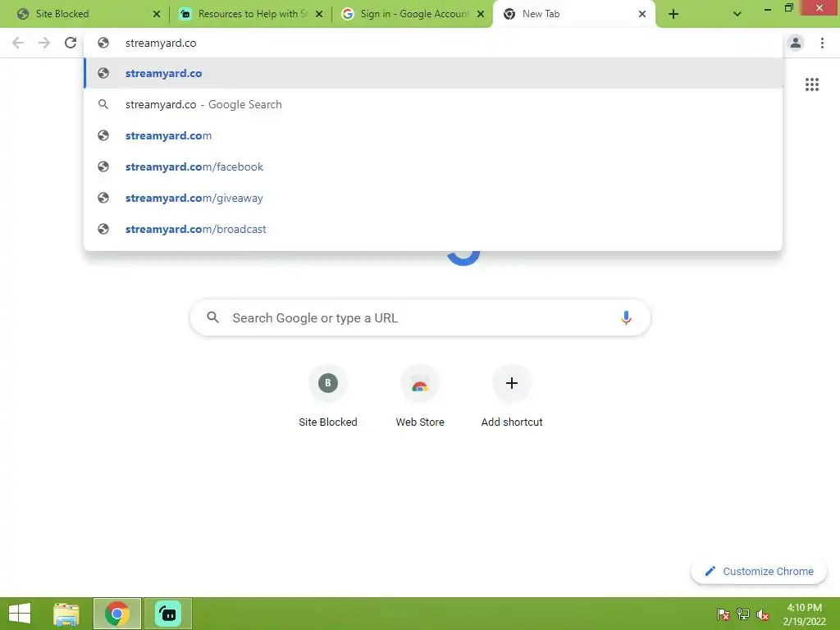Reload the current page

(x=71, y=43)
